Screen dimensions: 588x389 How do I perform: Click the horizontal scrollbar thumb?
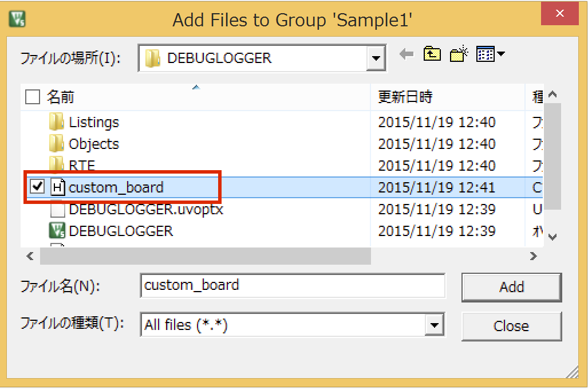[205, 257]
